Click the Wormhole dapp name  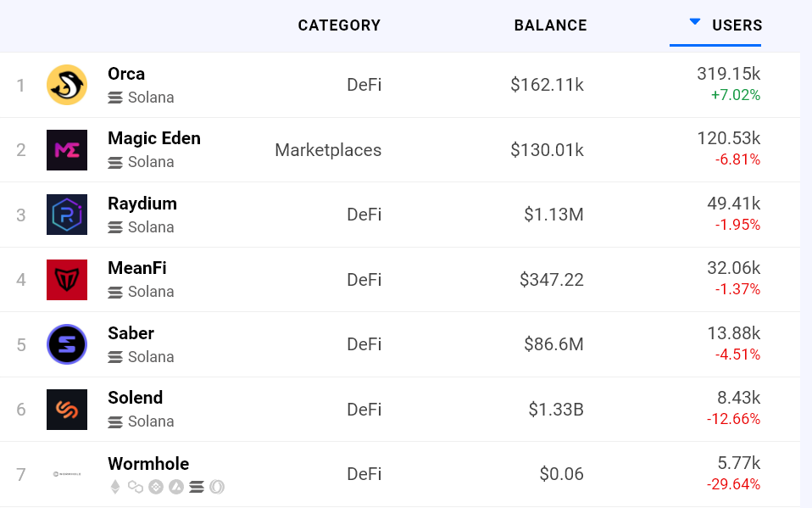click(x=148, y=464)
